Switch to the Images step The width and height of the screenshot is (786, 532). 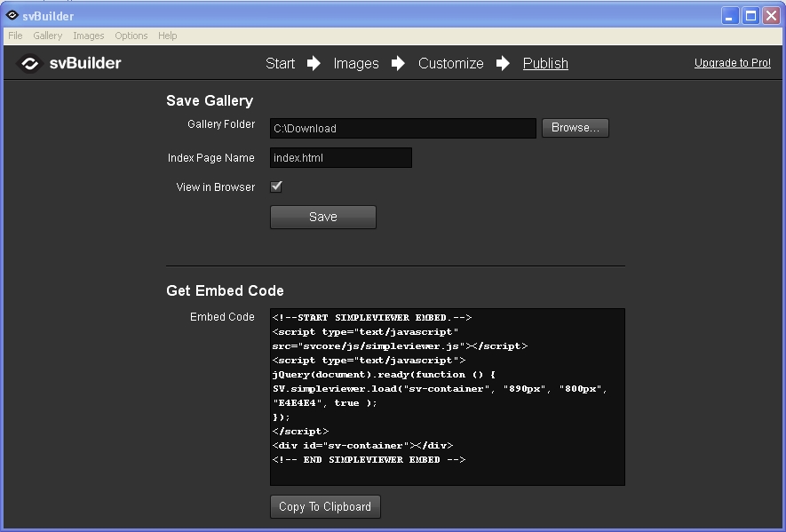click(356, 63)
